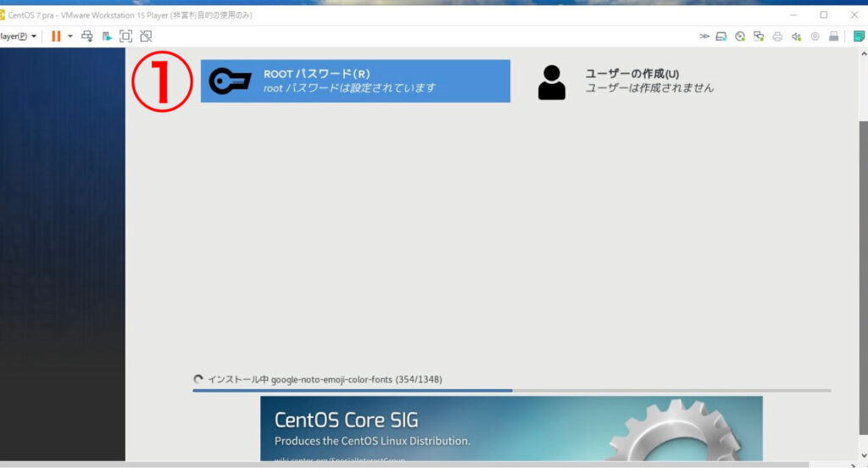Minimize the VMware Player window
The height and width of the screenshot is (468, 868).
(x=793, y=15)
